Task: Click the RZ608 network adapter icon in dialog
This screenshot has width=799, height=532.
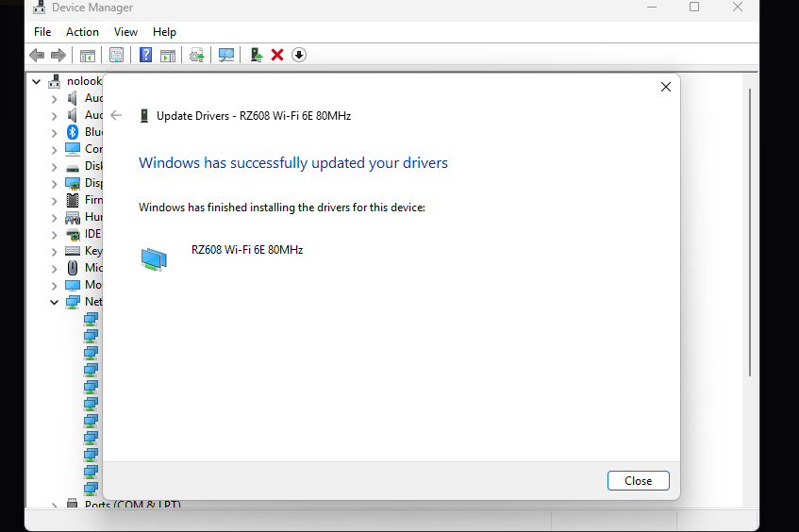Action: (x=154, y=258)
